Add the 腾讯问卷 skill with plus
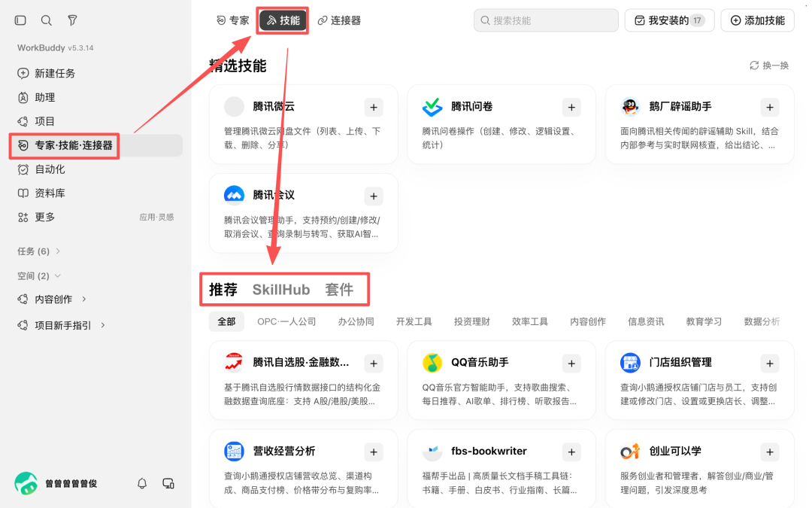Viewport: 812px width, 508px height. point(571,108)
